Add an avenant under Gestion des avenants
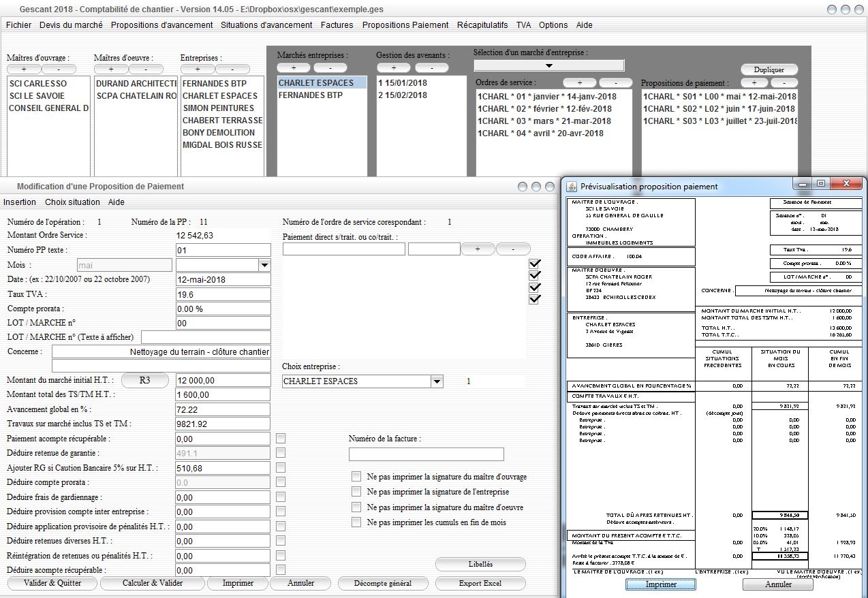The width and height of the screenshot is (868, 598). pyautogui.click(x=394, y=68)
